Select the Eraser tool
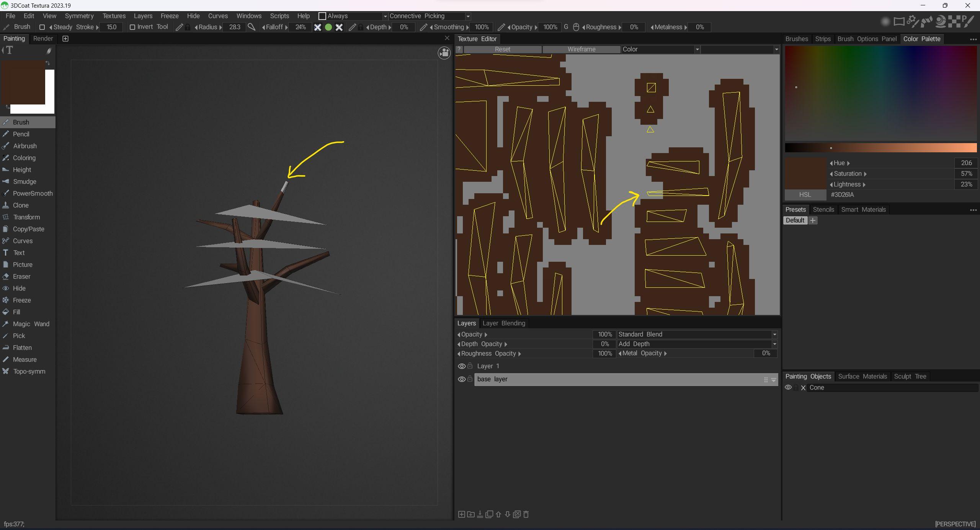This screenshot has width=980, height=530. tap(21, 276)
